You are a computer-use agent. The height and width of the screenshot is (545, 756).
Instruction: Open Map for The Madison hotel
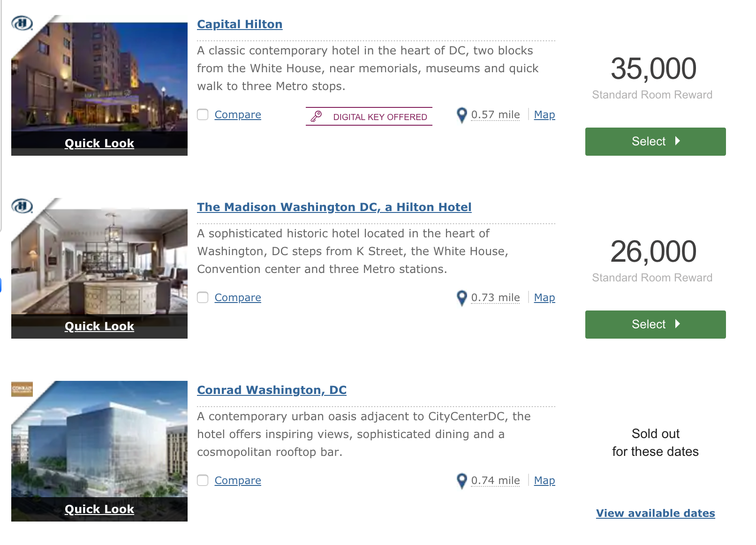coord(544,297)
